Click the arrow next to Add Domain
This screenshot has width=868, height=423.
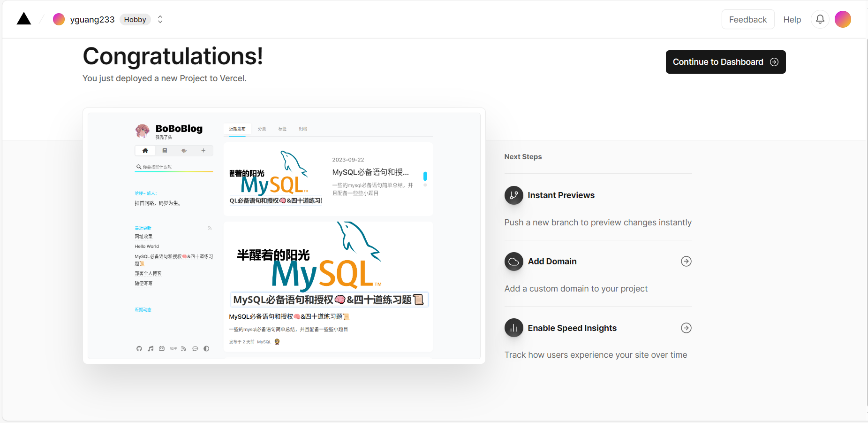pyautogui.click(x=686, y=261)
